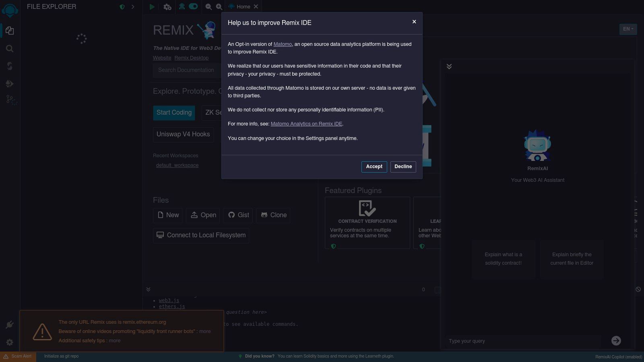Screen dimensions: 644x362
Task: Click Connect to Local Filesystem
Action: coord(201,235)
